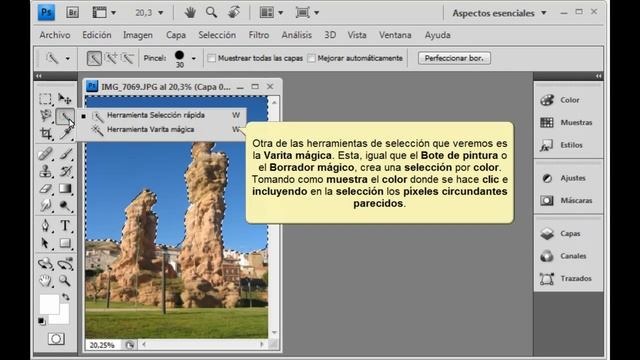
Task: Choose Herramienta Varita mágica from flyout
Action: coord(162,129)
